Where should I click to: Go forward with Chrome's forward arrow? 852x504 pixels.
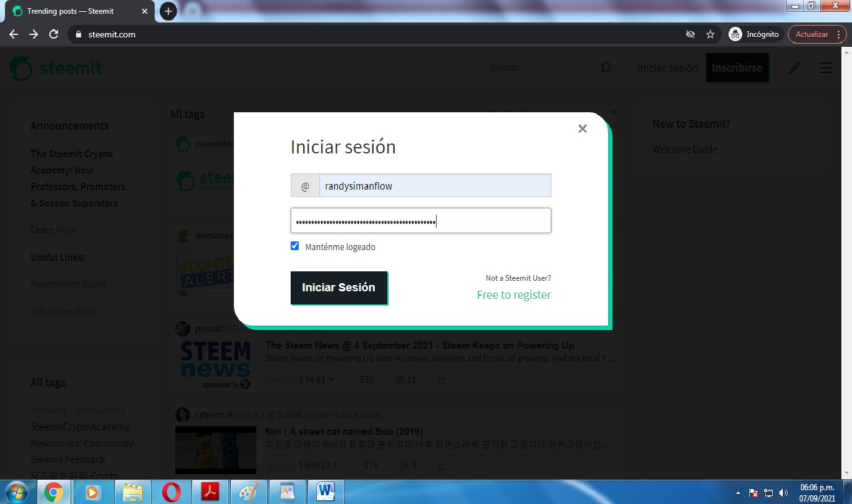tap(34, 34)
